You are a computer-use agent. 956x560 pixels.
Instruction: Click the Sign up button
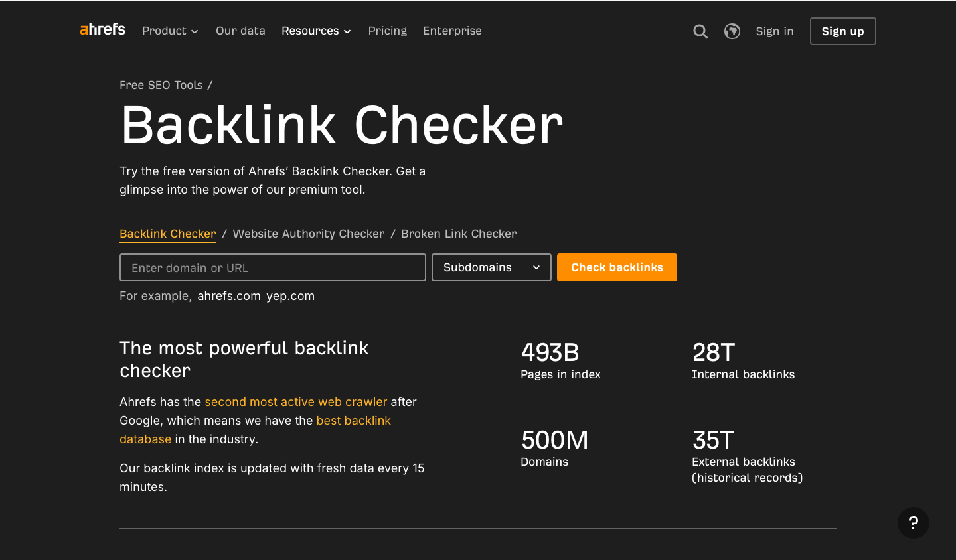(x=843, y=31)
